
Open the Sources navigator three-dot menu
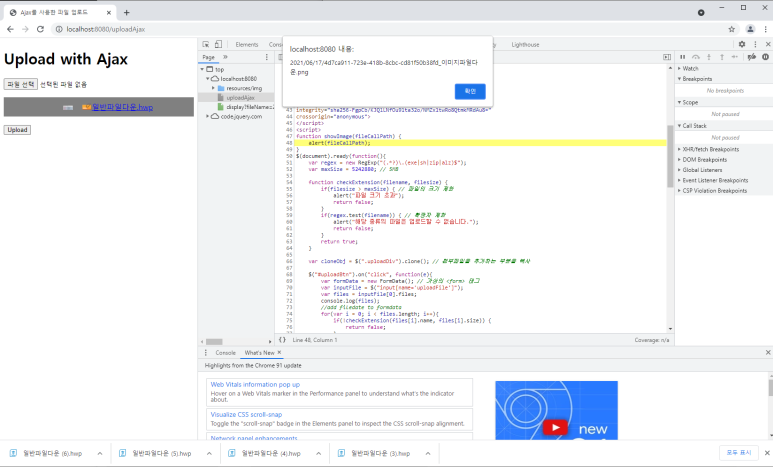click(267, 57)
